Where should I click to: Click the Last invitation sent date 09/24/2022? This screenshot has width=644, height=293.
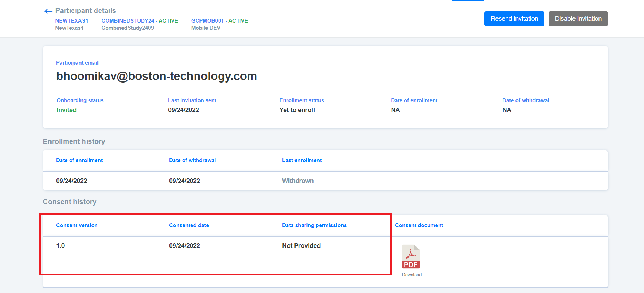point(184,110)
